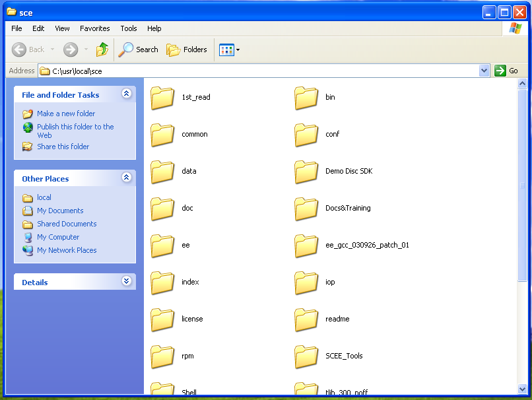Click the Back navigation arrow
This screenshot has width=532, height=400.
[x=20, y=50]
